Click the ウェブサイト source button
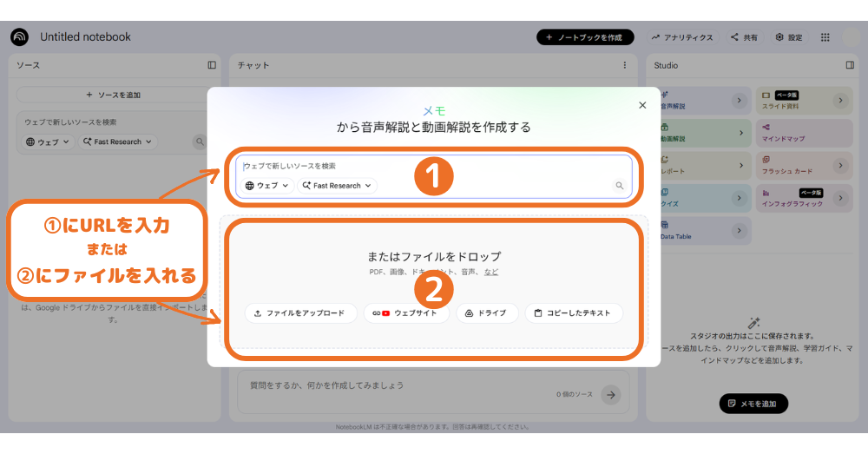The height and width of the screenshot is (454, 868). click(405, 313)
